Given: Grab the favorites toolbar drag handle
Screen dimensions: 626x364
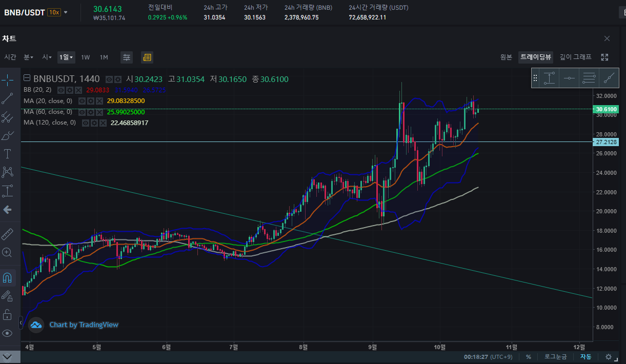Looking at the screenshot, I should coord(535,78).
